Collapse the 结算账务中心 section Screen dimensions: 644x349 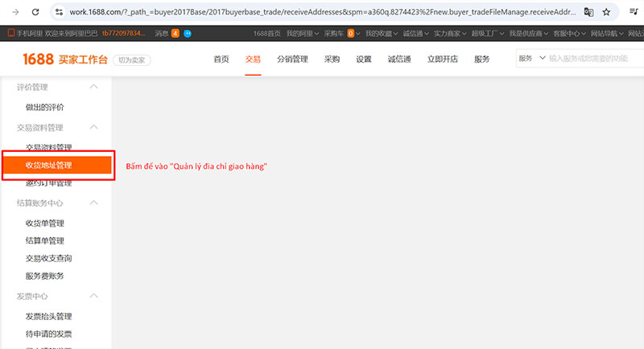click(x=94, y=203)
